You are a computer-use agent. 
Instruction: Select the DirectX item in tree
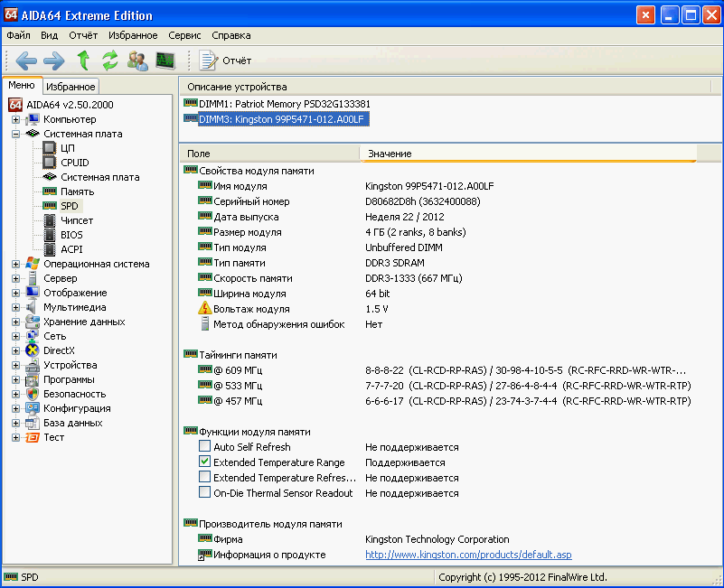(x=59, y=350)
